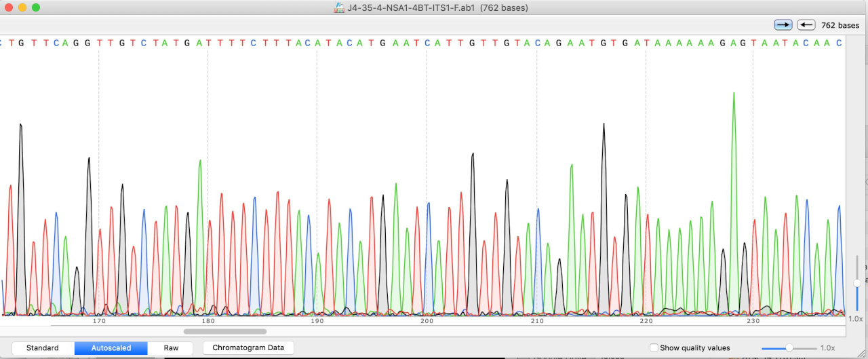Click the 762 bases label
Image resolution: width=868 pixels, height=359 pixels.
point(840,25)
